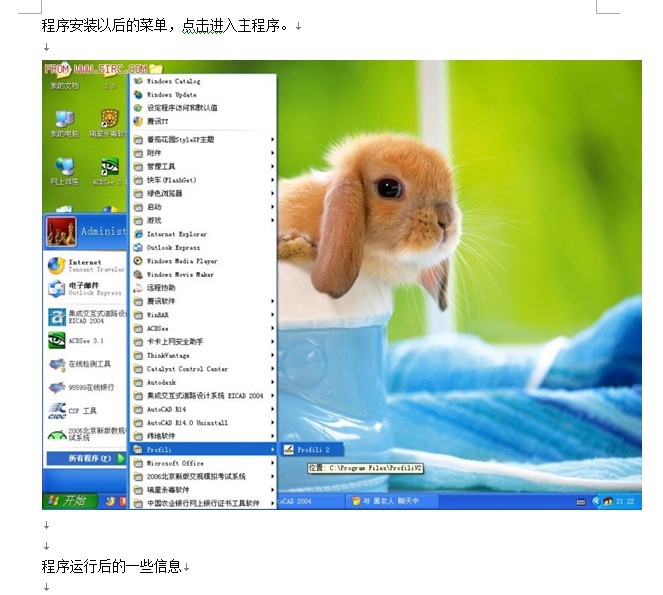Launch EICAD 2004 from recent programs
663x595 pixels.
85,317
